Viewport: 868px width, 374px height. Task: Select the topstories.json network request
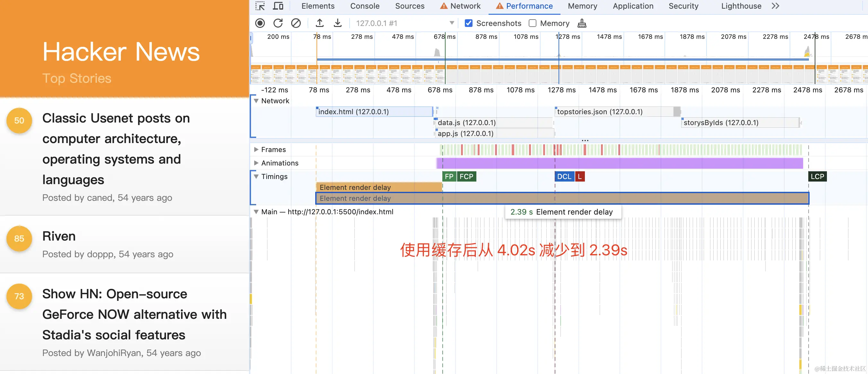coord(600,112)
